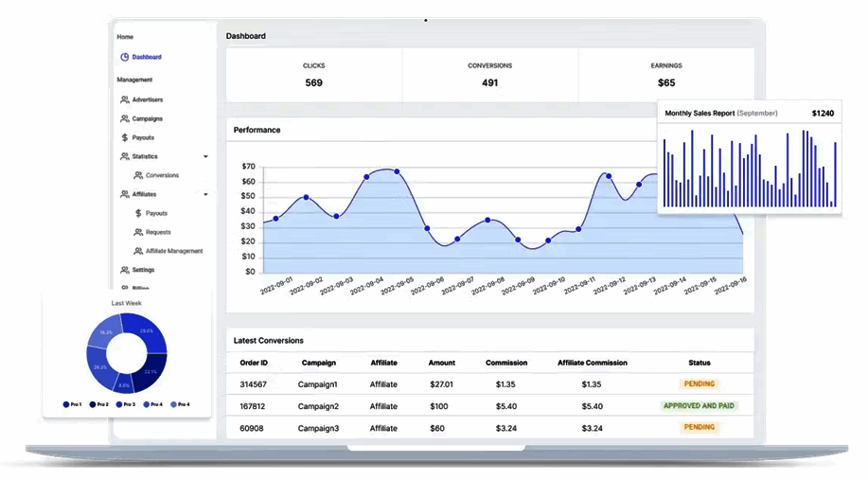This screenshot has width=868, height=481.
Task: Click the Conversions submenu icon
Action: tap(138, 175)
